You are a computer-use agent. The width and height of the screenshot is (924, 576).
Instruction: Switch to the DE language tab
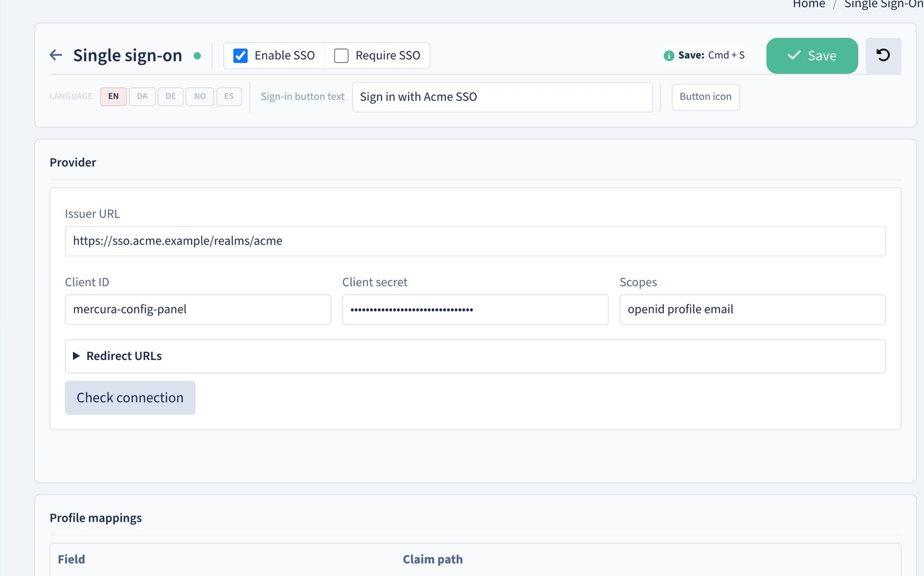click(170, 96)
